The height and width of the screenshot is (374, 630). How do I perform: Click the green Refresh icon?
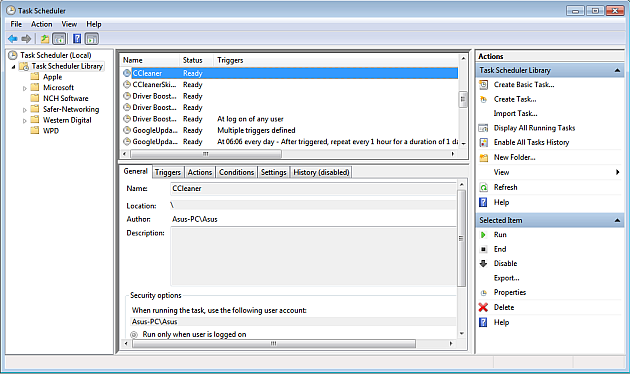tap(484, 188)
